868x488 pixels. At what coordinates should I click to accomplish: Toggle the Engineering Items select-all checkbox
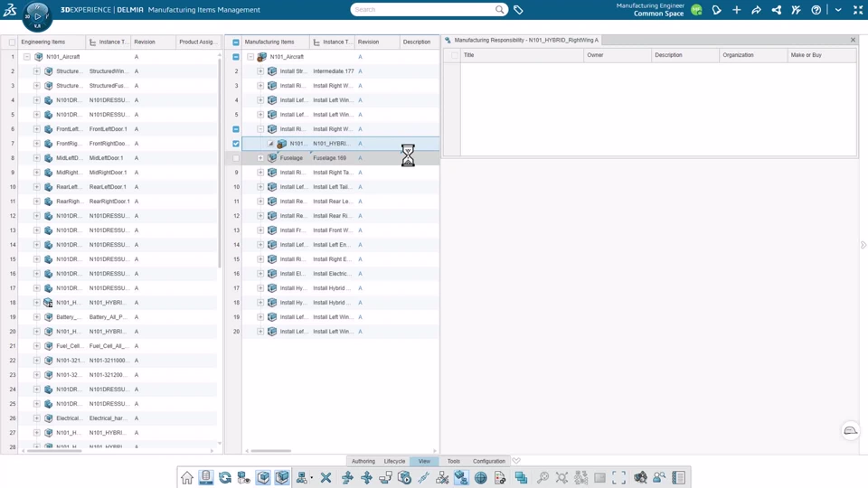[x=12, y=42]
